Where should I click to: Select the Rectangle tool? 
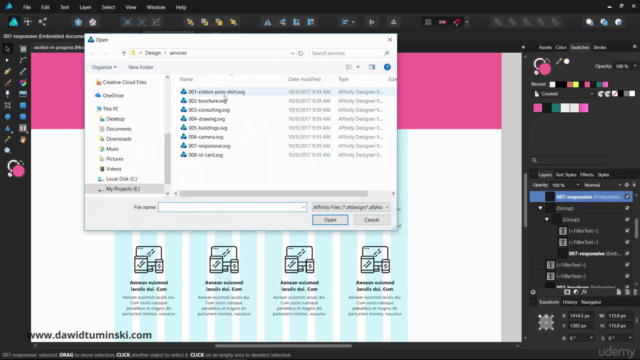point(23,105)
